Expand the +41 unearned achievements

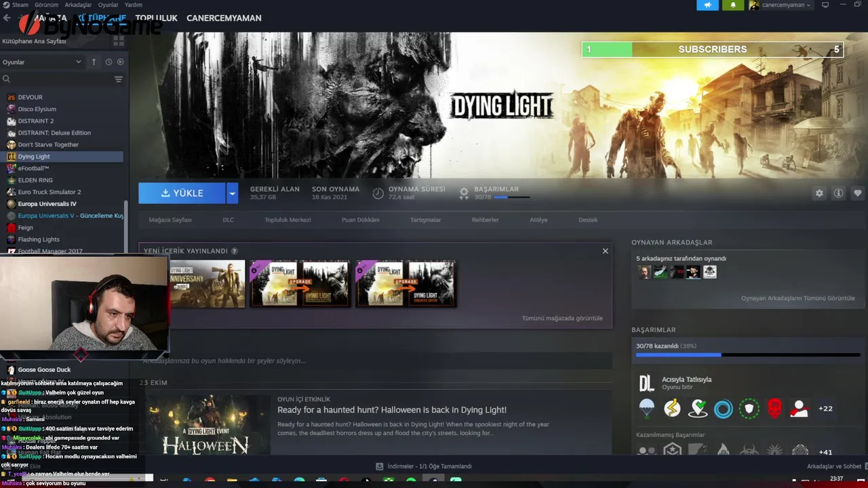pyautogui.click(x=825, y=452)
